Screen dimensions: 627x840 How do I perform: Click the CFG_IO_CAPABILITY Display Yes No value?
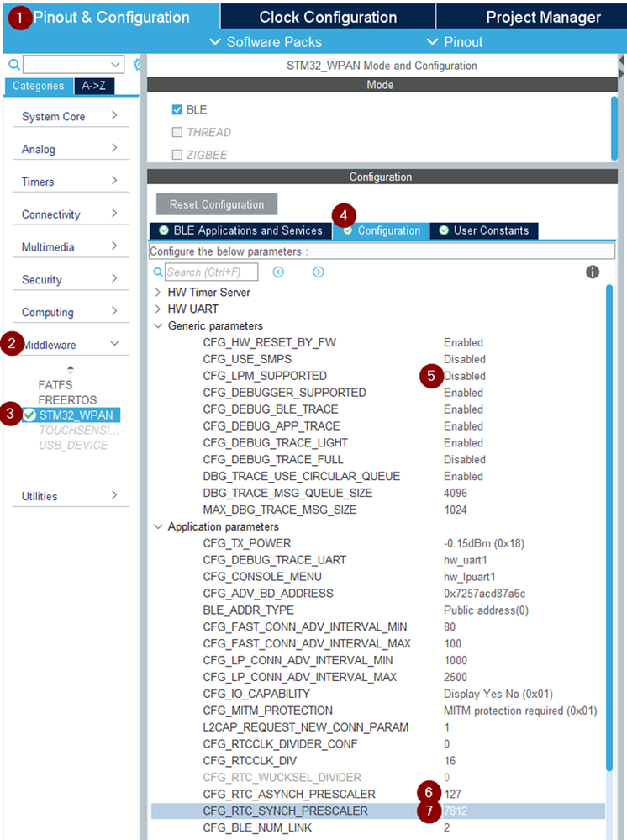pyautogui.click(x=498, y=694)
